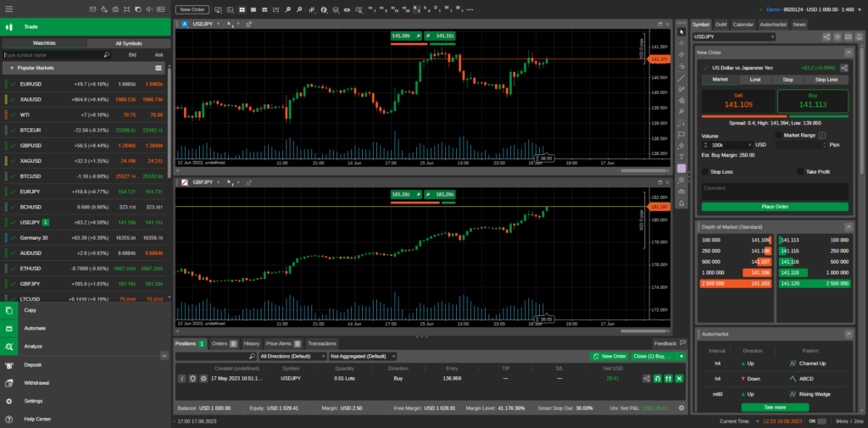This screenshot has width=868, height=428.
Task: Click the green Place Order button
Action: point(774,207)
